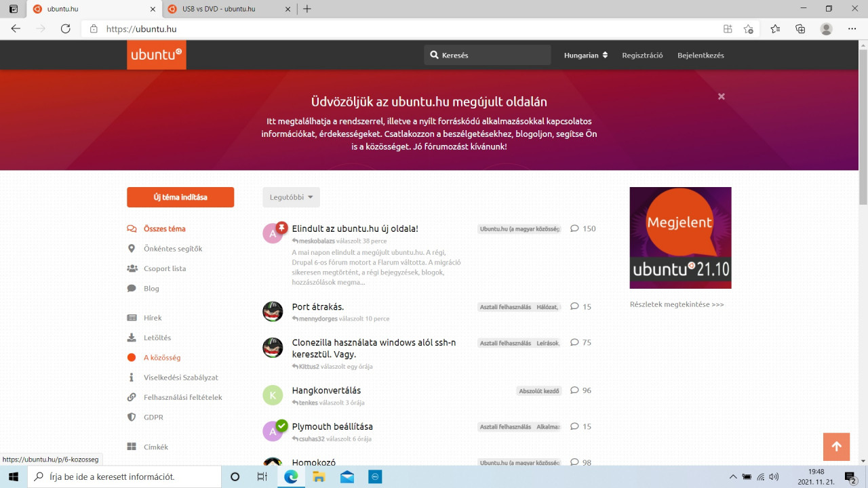Click in the Keresés search field
The image size is (868, 488).
point(492,56)
